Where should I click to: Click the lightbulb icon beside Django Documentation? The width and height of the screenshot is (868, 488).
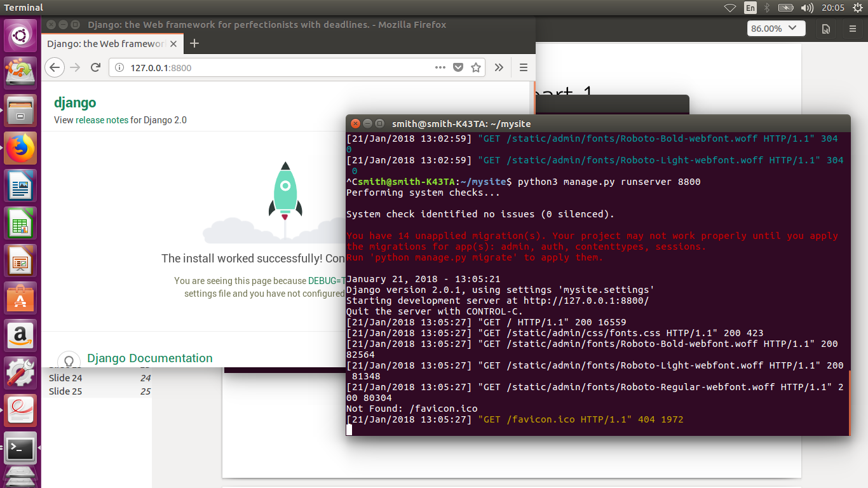coord(69,361)
